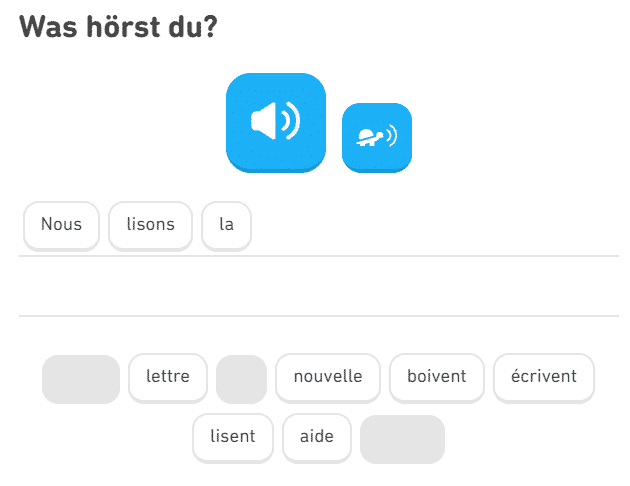This screenshot has height=486, width=630.
Task: Add the word "écrivent" to the answer
Action: [x=544, y=377]
